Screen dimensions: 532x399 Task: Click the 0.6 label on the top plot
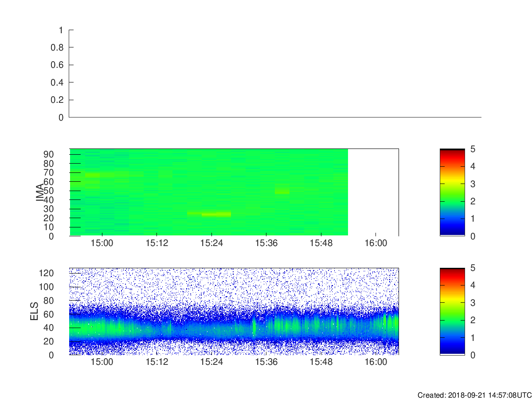pyautogui.click(x=58, y=65)
